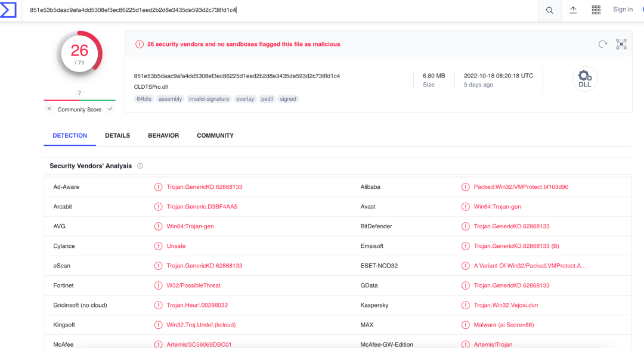Click the DLL file type icon
644x348 pixels.
585,79
